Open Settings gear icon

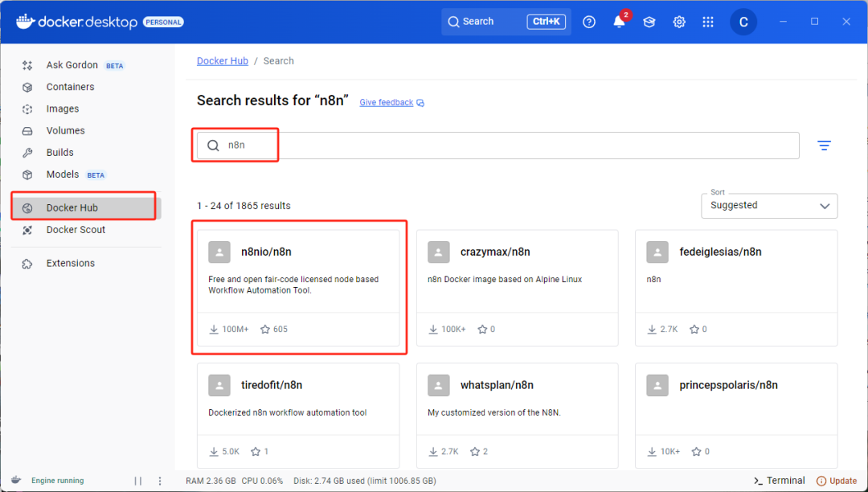tap(678, 22)
